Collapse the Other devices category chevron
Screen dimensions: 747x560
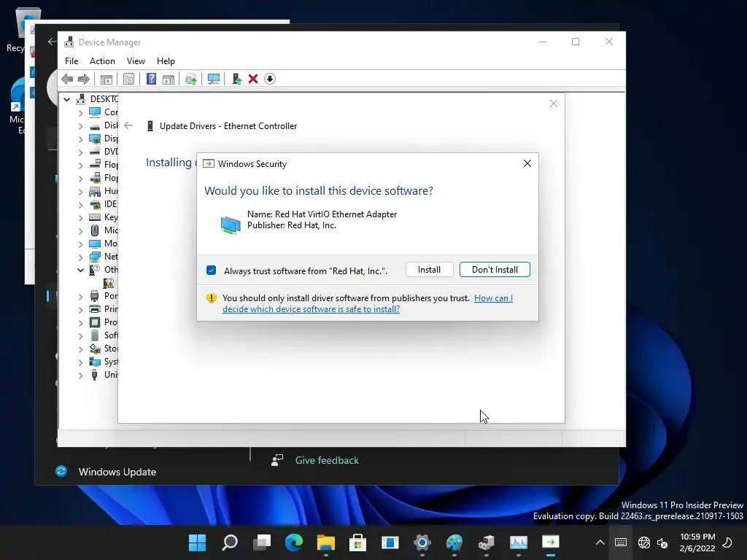(x=80, y=270)
